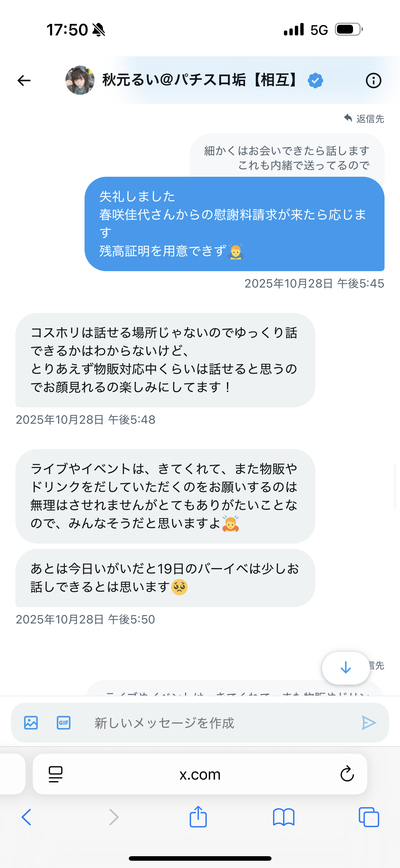Open Safari bookmarks
Screen dimensions: 400x868
[x=283, y=817]
